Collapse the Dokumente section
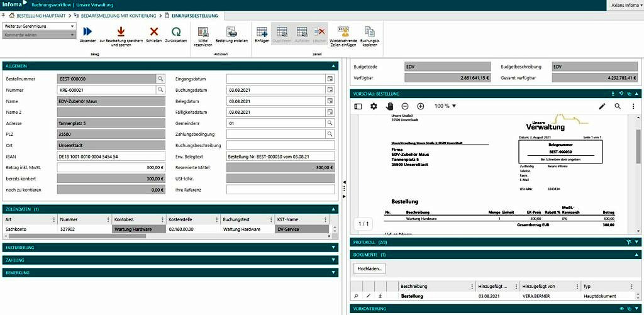Screen dimensions: 644x315 pyautogui.click(x=637, y=255)
